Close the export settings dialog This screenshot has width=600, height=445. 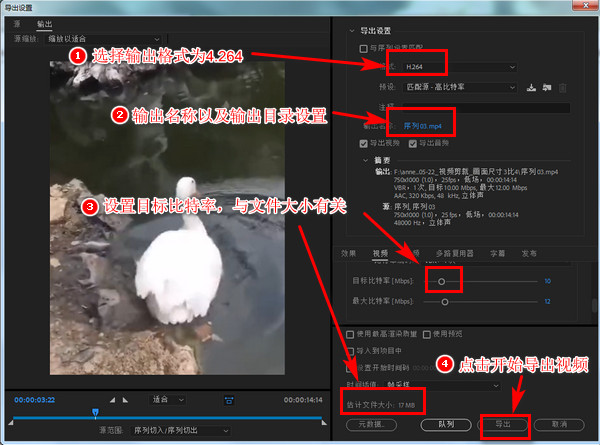tap(585, 5)
